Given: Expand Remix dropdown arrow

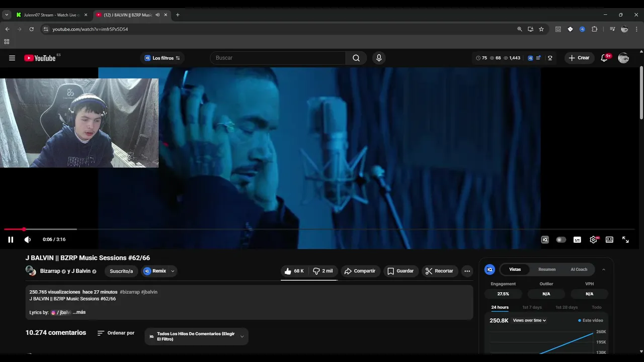Looking at the screenshot, I should (173, 271).
